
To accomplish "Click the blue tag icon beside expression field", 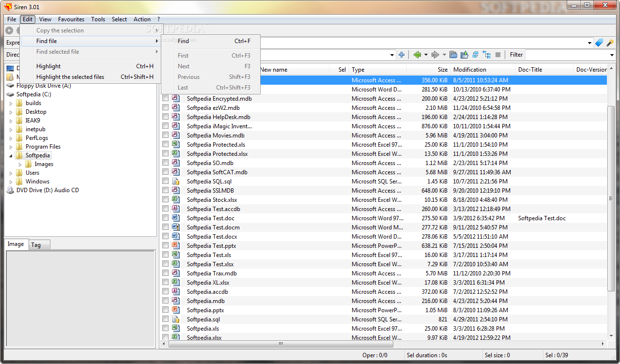I will (x=599, y=43).
